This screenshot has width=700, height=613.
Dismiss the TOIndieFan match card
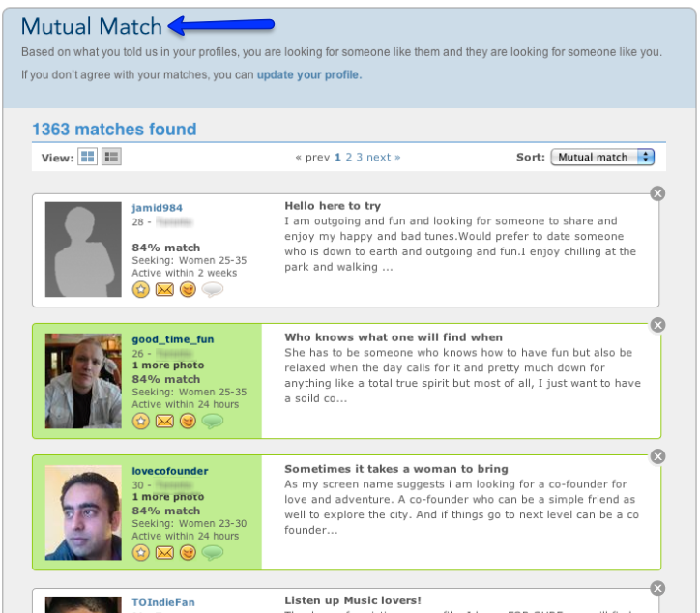click(657, 588)
